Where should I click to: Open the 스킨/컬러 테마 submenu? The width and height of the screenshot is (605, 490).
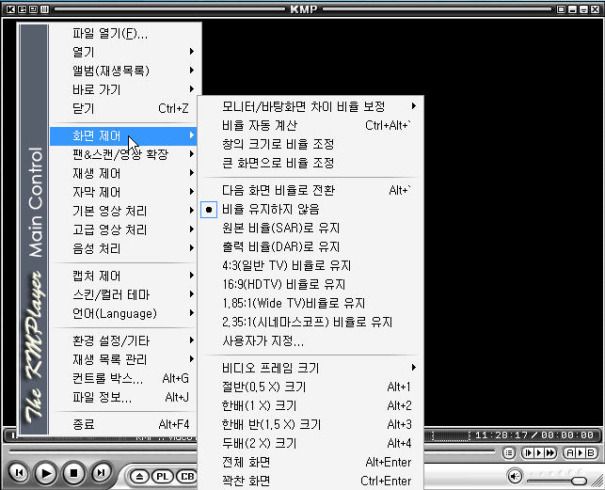pos(123,295)
